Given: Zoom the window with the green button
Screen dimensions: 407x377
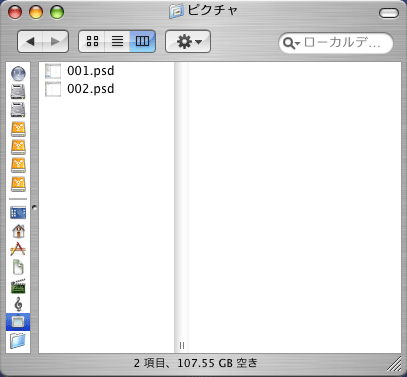Looking at the screenshot, I should coord(57,12).
